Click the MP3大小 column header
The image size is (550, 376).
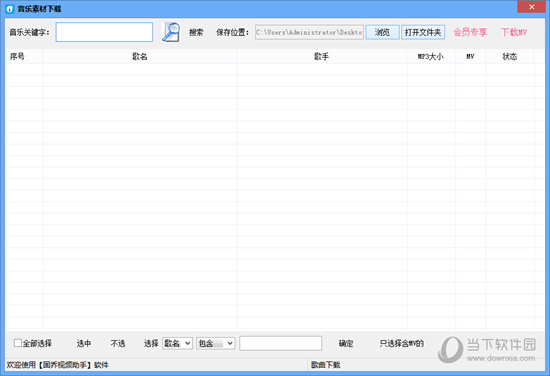(x=431, y=56)
